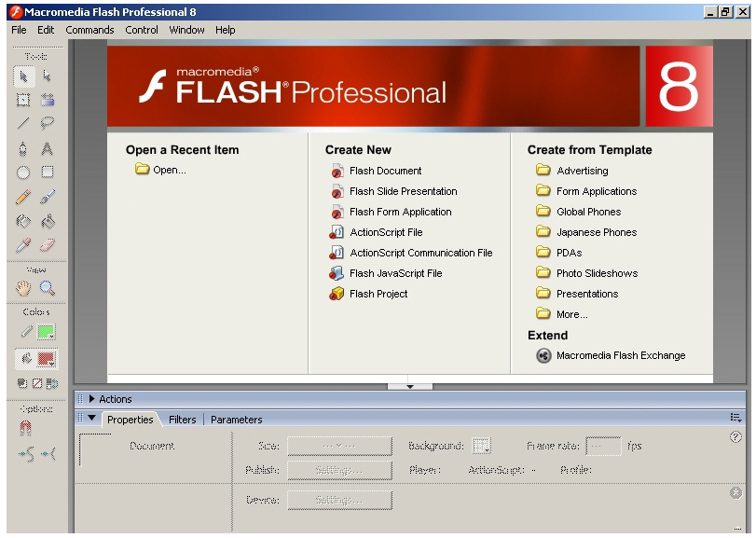Open the Help menu
Screen dimensions: 756x538
[226, 30]
